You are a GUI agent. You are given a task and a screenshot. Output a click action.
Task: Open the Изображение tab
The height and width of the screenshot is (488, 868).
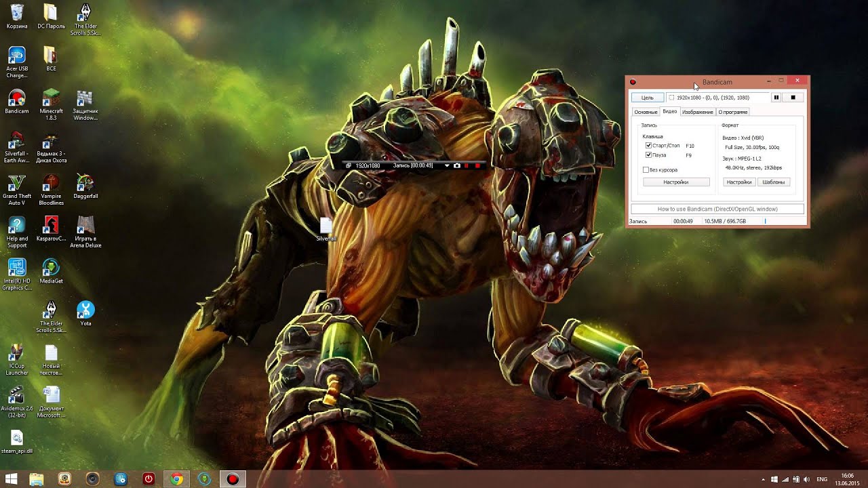698,112
